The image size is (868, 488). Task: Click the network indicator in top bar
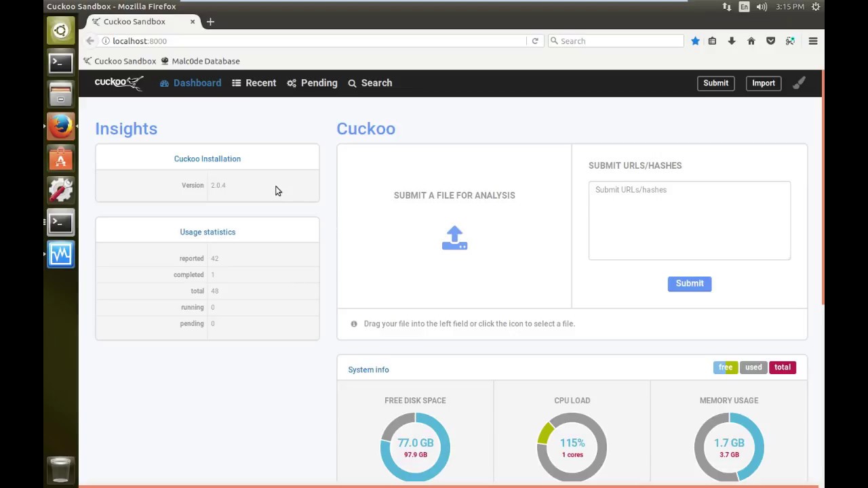click(x=727, y=6)
